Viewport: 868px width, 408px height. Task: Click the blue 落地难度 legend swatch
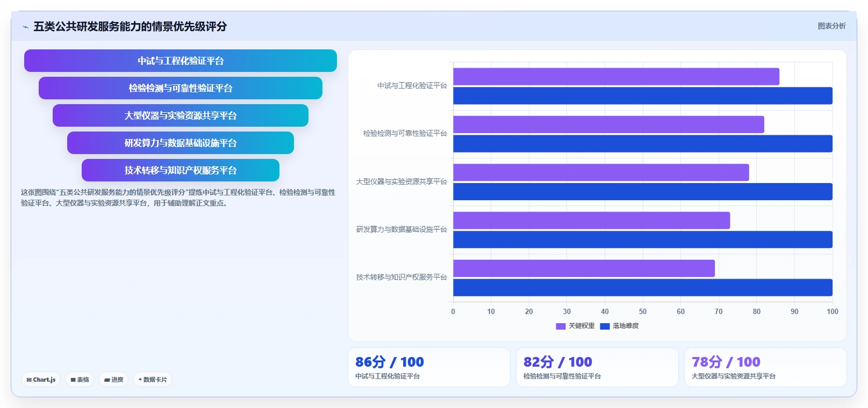pyautogui.click(x=605, y=326)
